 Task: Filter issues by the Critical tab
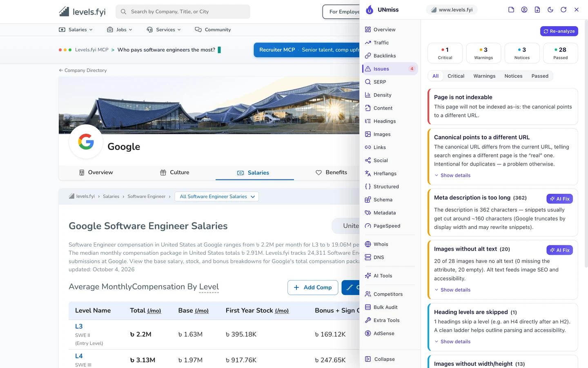click(456, 76)
